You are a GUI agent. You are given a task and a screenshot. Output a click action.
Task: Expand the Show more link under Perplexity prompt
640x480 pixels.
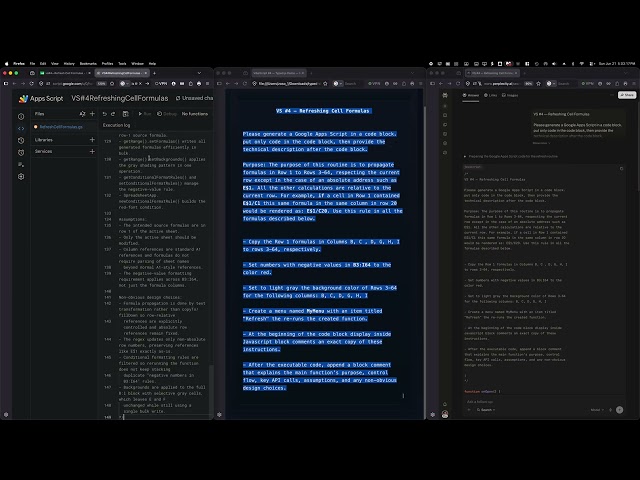point(541,143)
